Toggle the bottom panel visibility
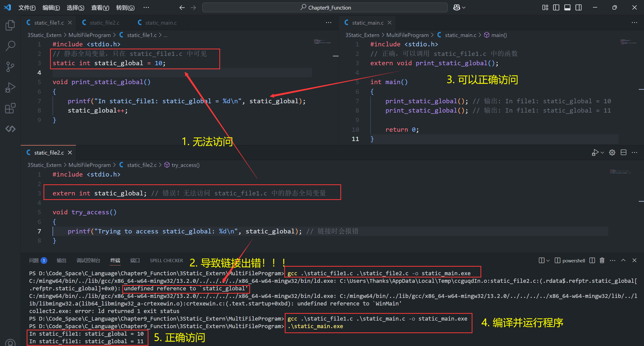The height and width of the screenshot is (346, 644). click(x=567, y=8)
